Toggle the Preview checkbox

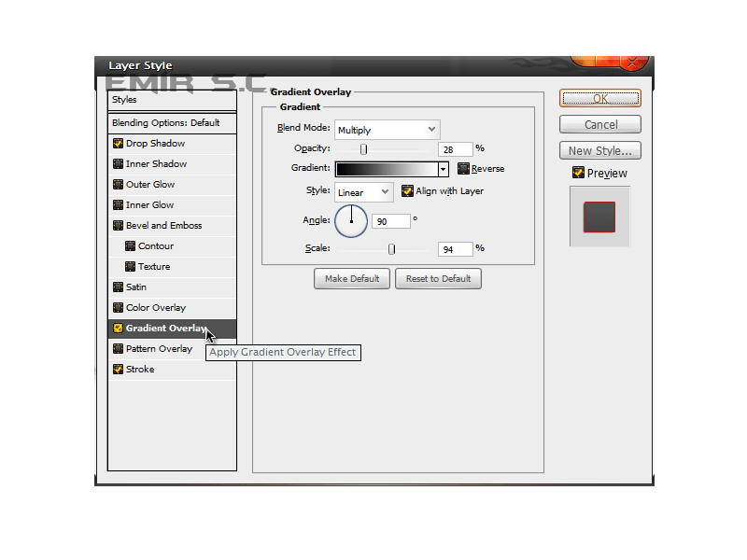578,173
